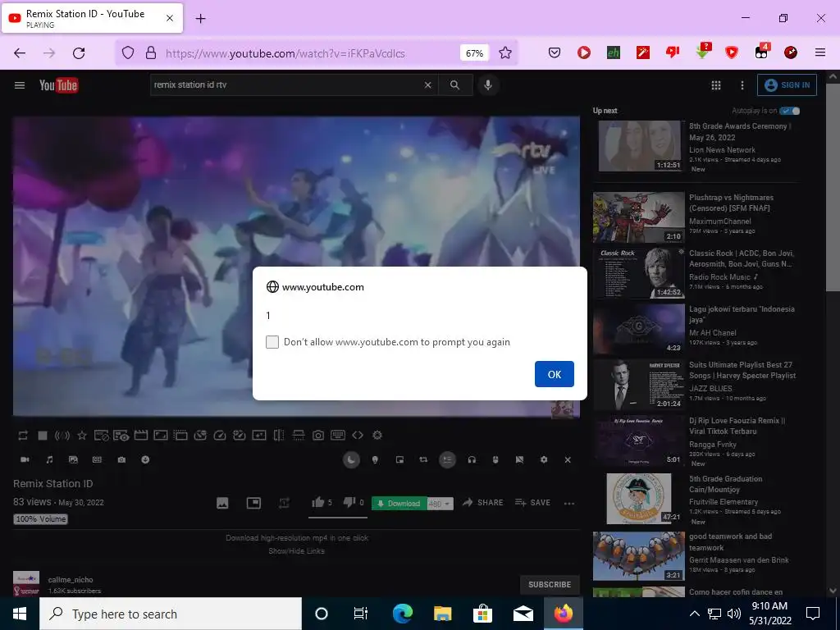Click the screenshot camera icon in top toolbar row
This screenshot has width=840, height=630.
point(318,436)
